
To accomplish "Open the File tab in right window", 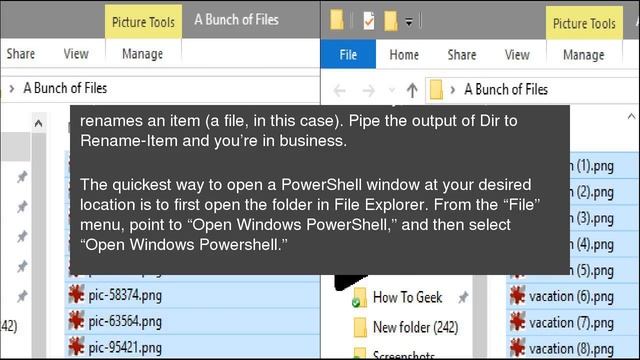I will pyautogui.click(x=348, y=54).
